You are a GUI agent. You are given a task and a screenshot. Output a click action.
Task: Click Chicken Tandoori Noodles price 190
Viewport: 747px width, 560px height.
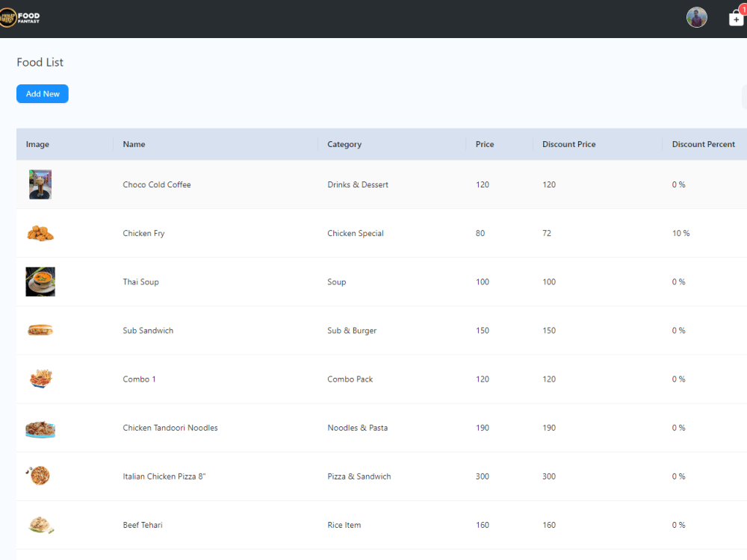(x=482, y=428)
